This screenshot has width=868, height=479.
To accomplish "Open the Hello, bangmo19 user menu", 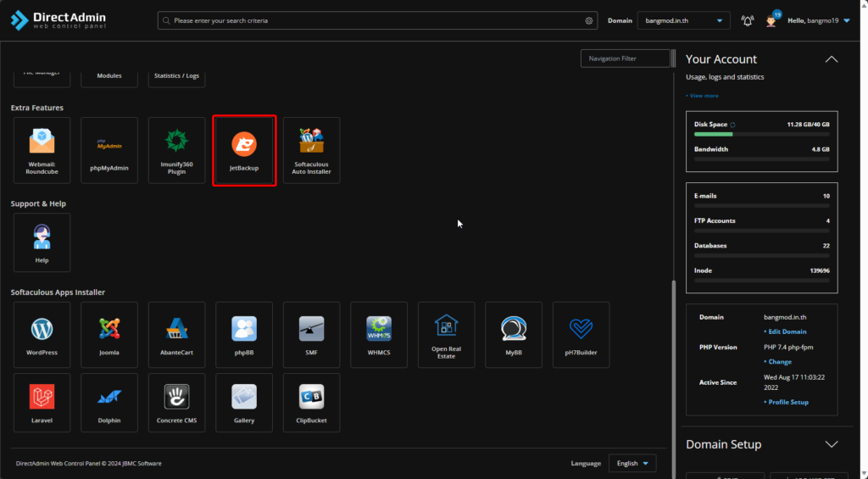I will [818, 20].
